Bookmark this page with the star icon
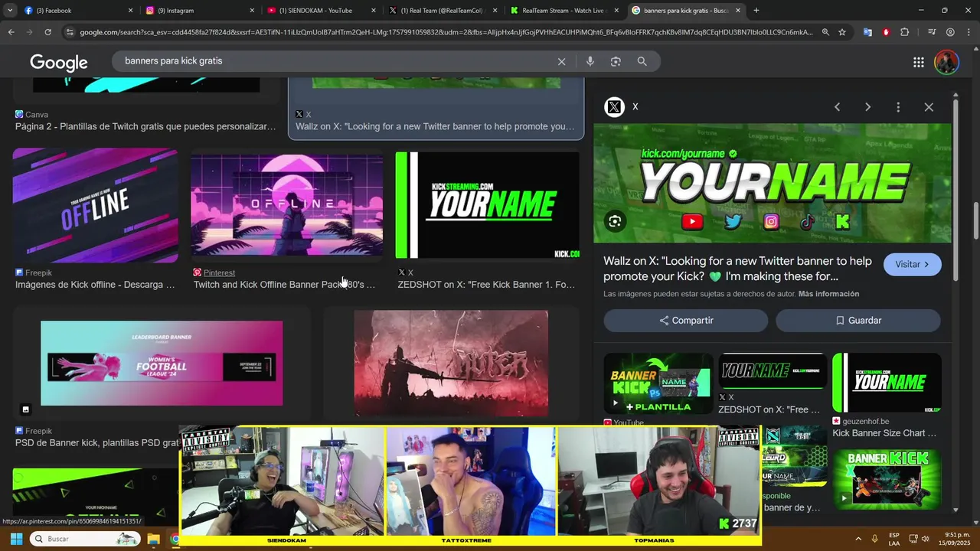This screenshot has height=551, width=980. [842, 32]
